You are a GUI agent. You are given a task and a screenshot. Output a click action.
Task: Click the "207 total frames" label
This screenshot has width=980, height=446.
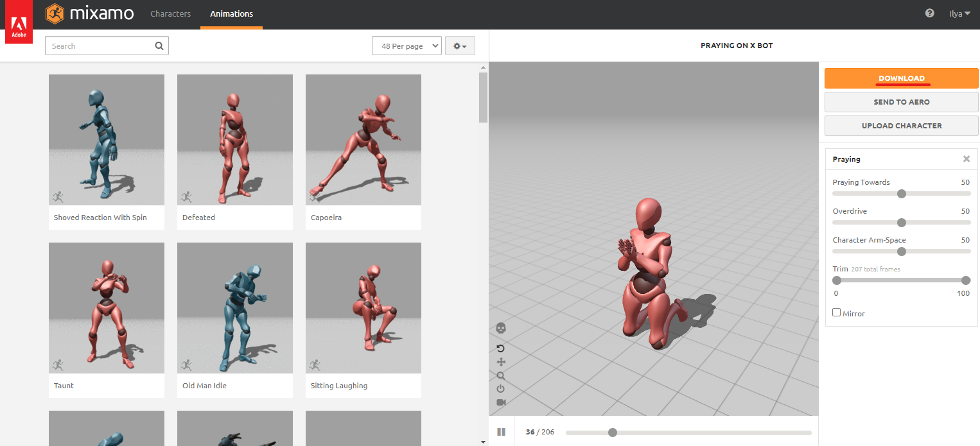pos(875,270)
